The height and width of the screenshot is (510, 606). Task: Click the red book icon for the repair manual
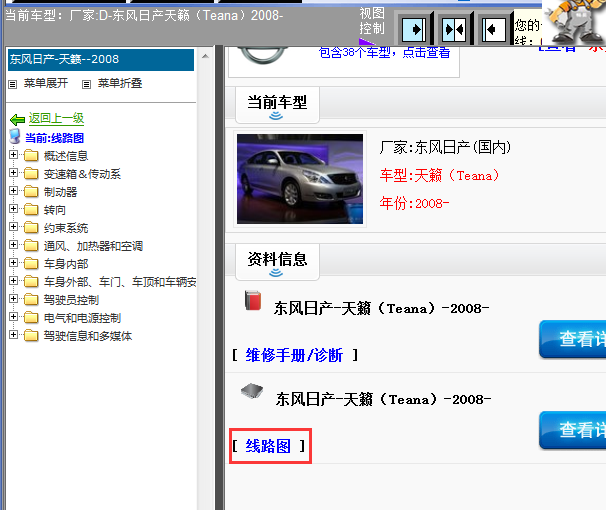253,301
